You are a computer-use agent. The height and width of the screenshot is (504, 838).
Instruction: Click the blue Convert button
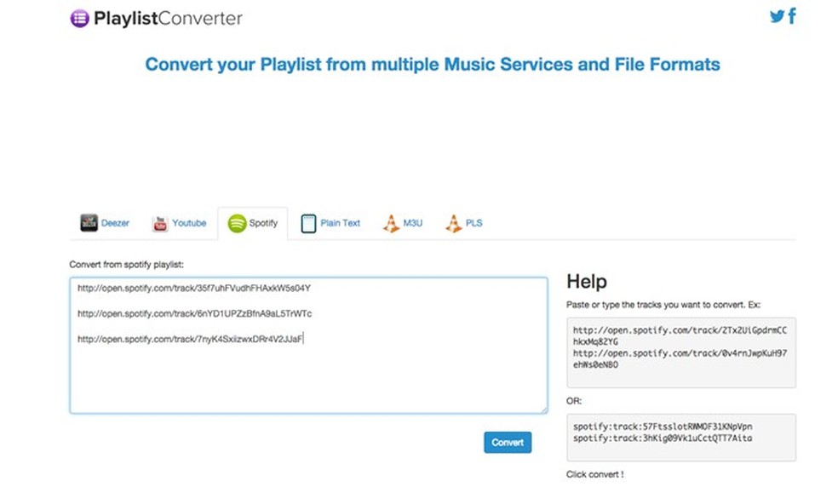(508, 443)
